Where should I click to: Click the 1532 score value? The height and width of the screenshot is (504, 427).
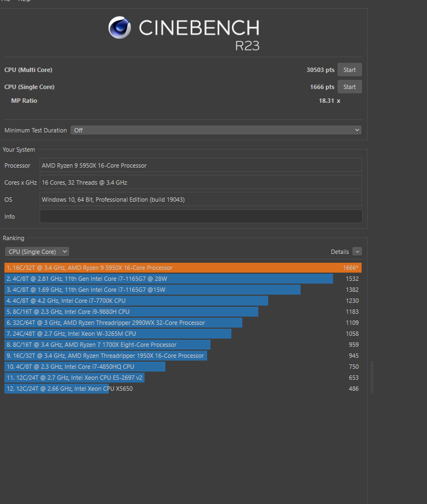coord(352,279)
